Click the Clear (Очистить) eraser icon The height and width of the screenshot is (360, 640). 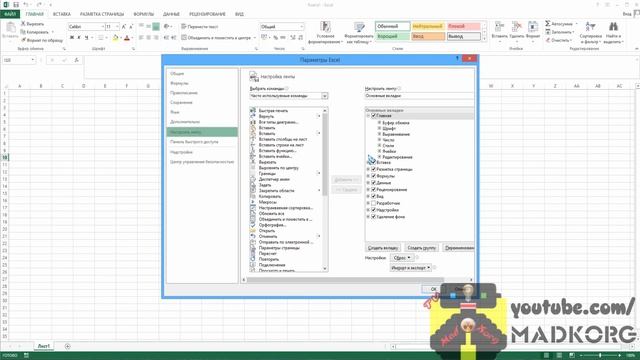pyautogui.click(x=548, y=40)
